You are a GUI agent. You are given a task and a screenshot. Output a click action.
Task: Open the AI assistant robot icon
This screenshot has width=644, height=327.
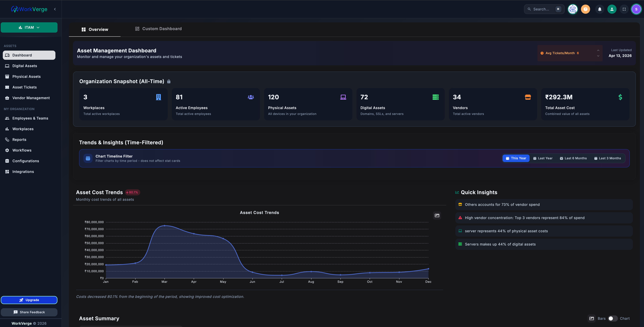pyautogui.click(x=573, y=9)
